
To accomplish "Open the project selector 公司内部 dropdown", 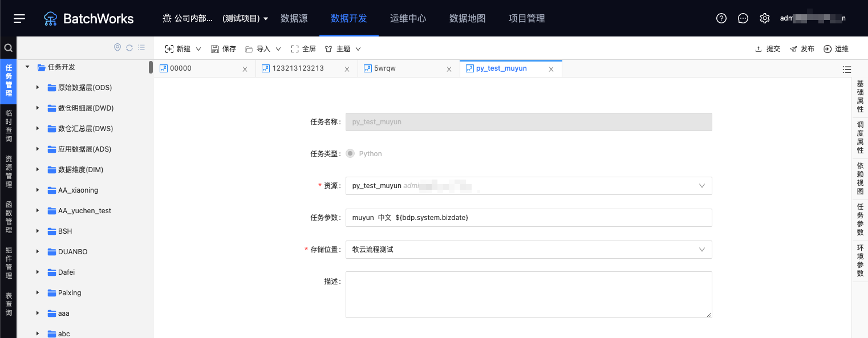I will (x=216, y=19).
